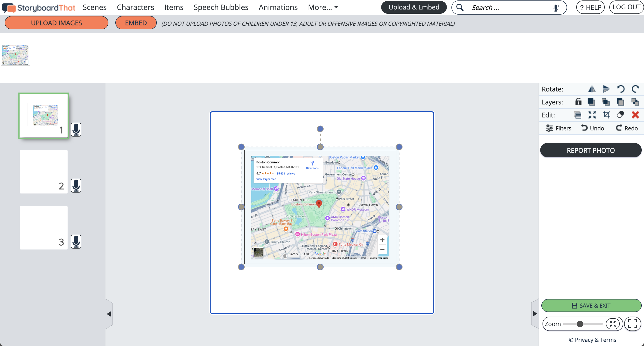Open the Speech Bubbles tab
644x346 pixels.
coord(221,7)
